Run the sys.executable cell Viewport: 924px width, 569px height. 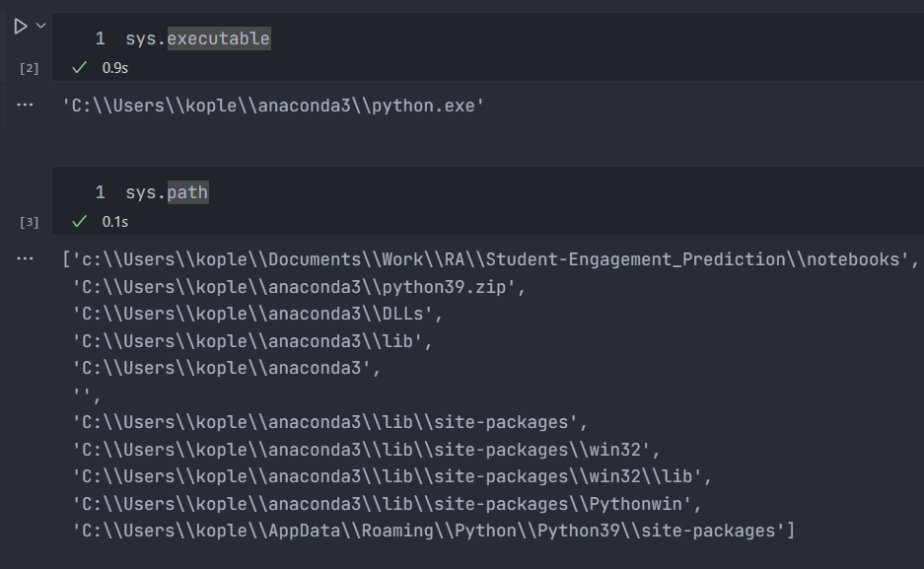pos(20,27)
